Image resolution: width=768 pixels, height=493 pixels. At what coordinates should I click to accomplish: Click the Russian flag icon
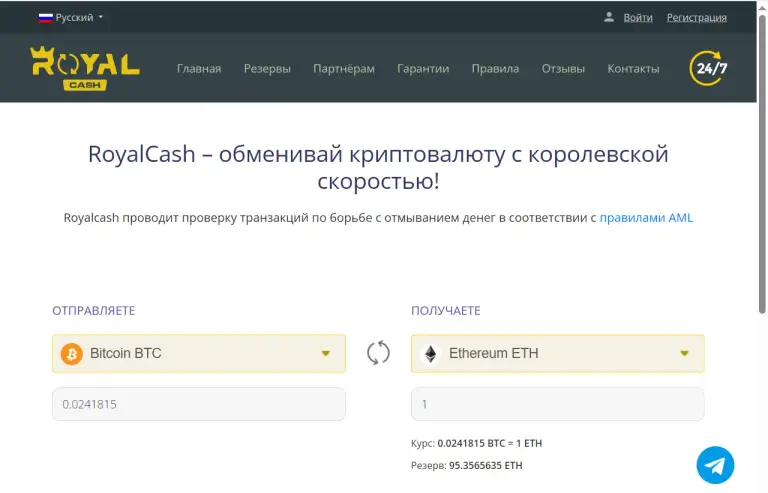(x=46, y=18)
